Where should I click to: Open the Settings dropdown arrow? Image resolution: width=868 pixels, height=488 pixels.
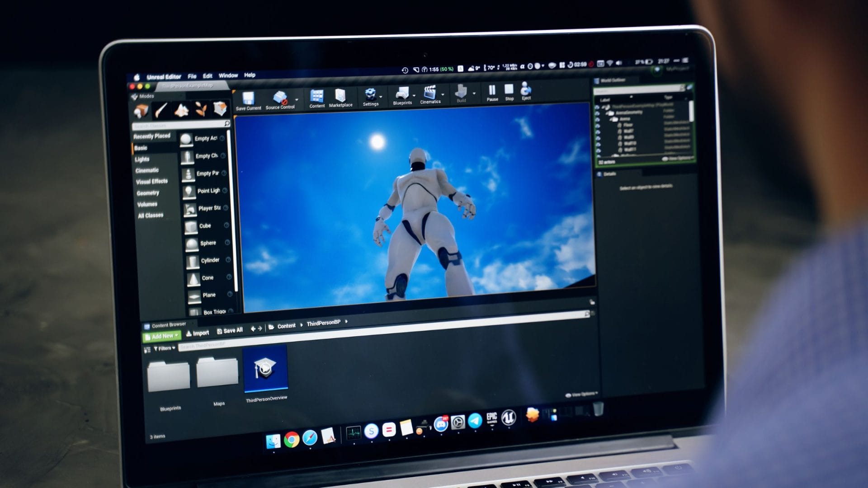(x=381, y=97)
